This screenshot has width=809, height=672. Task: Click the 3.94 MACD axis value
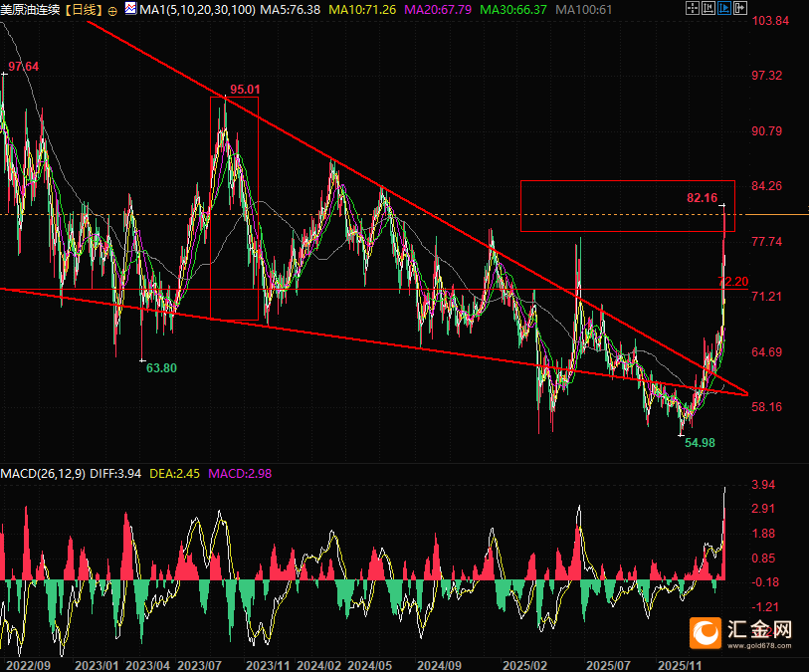(x=763, y=485)
